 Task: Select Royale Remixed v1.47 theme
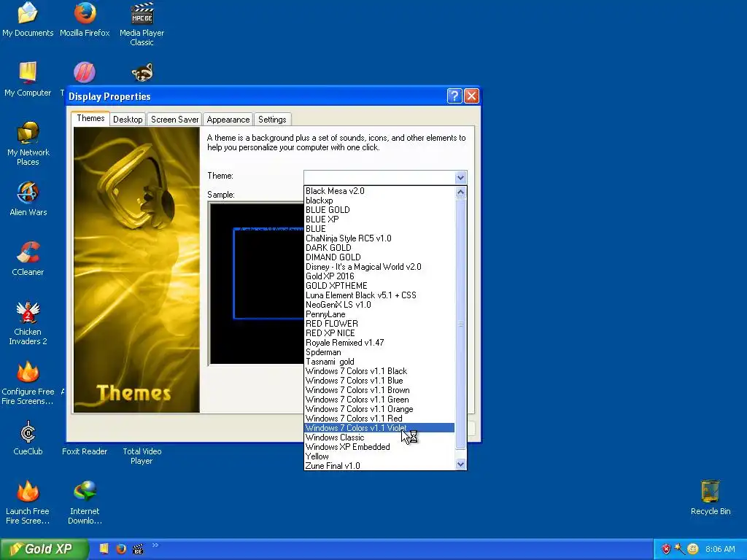pyautogui.click(x=379, y=343)
